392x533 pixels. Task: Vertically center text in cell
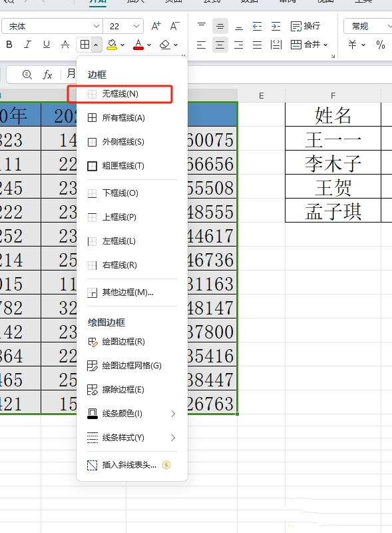pyautogui.click(x=220, y=26)
